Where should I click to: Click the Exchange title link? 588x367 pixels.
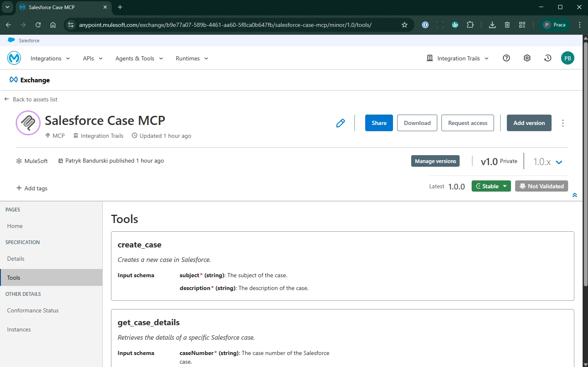[x=35, y=80]
